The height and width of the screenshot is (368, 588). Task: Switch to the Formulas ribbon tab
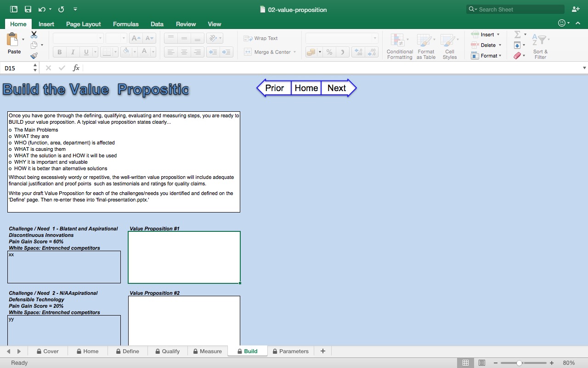click(x=125, y=24)
